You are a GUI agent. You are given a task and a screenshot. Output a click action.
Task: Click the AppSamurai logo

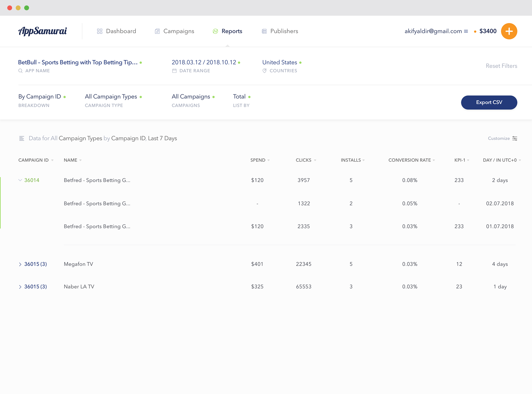pos(43,31)
